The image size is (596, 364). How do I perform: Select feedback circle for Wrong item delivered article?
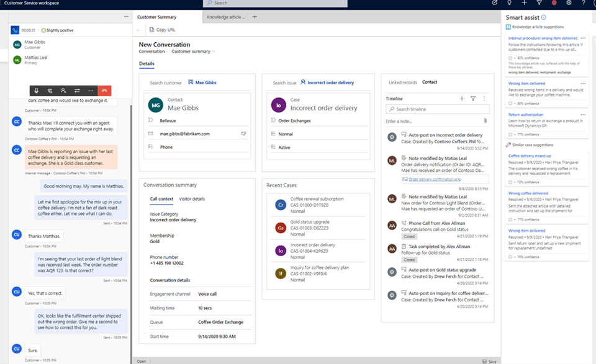coord(510,104)
